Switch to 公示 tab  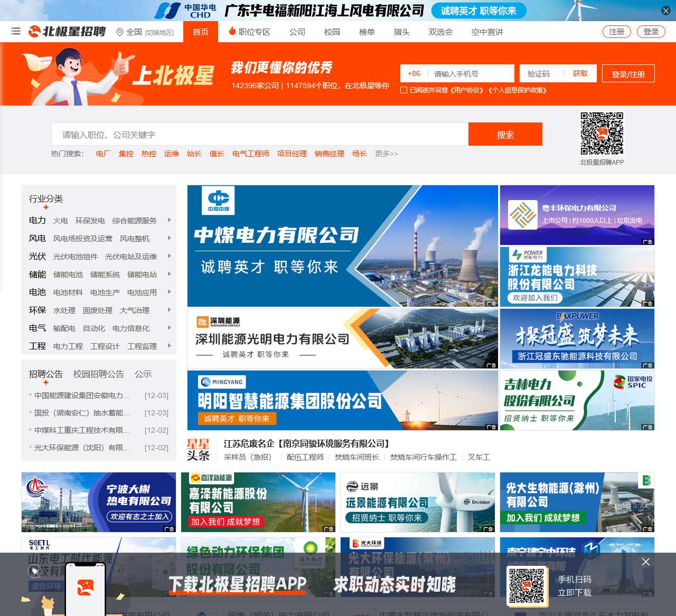(x=143, y=374)
